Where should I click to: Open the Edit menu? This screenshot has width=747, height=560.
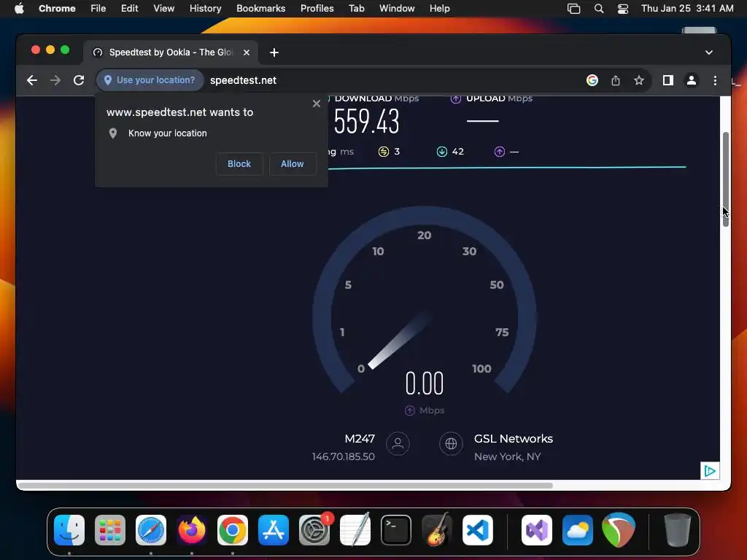(130, 9)
